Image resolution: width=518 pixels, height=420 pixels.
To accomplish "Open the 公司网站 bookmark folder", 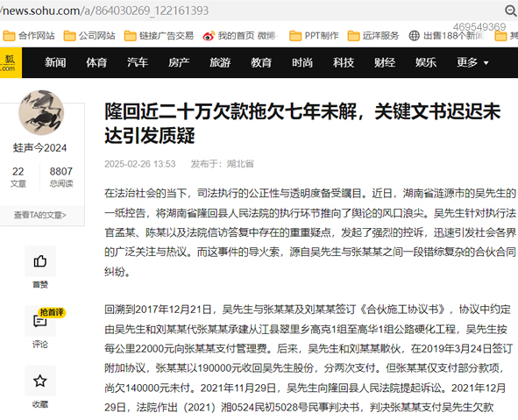I will (89, 36).
